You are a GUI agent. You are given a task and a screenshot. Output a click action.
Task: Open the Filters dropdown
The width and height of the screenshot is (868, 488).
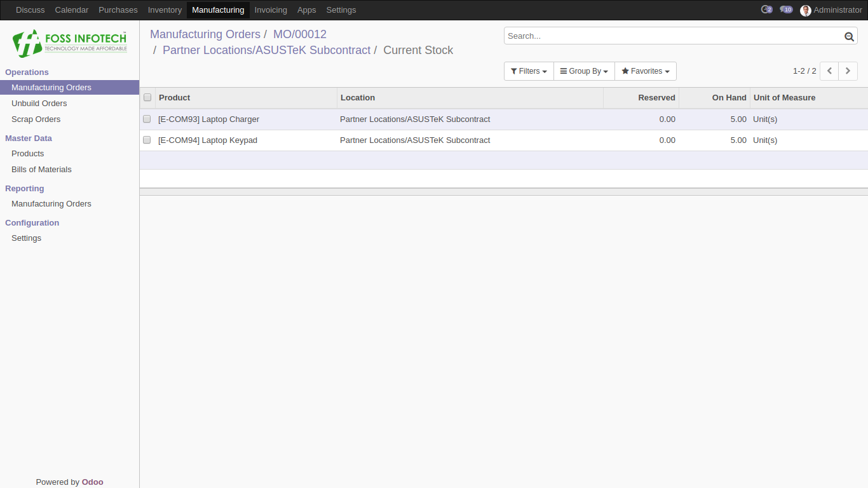(x=529, y=71)
